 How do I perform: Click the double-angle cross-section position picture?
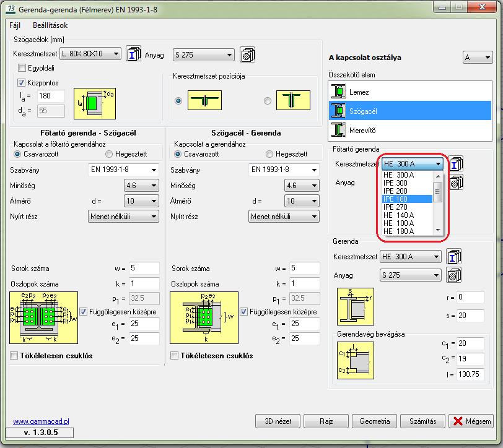pos(204,100)
